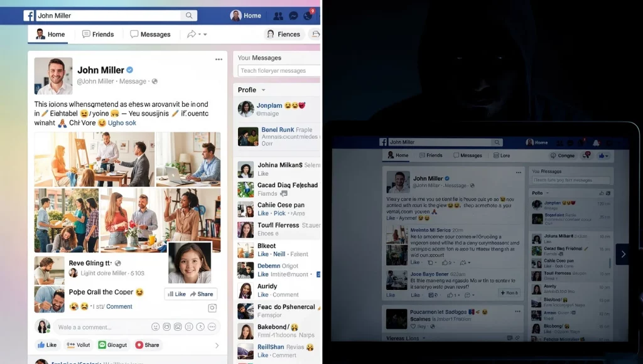This screenshot has height=364, width=643.
Task: Click Like under Cahiie Cese pan
Action: (263, 213)
